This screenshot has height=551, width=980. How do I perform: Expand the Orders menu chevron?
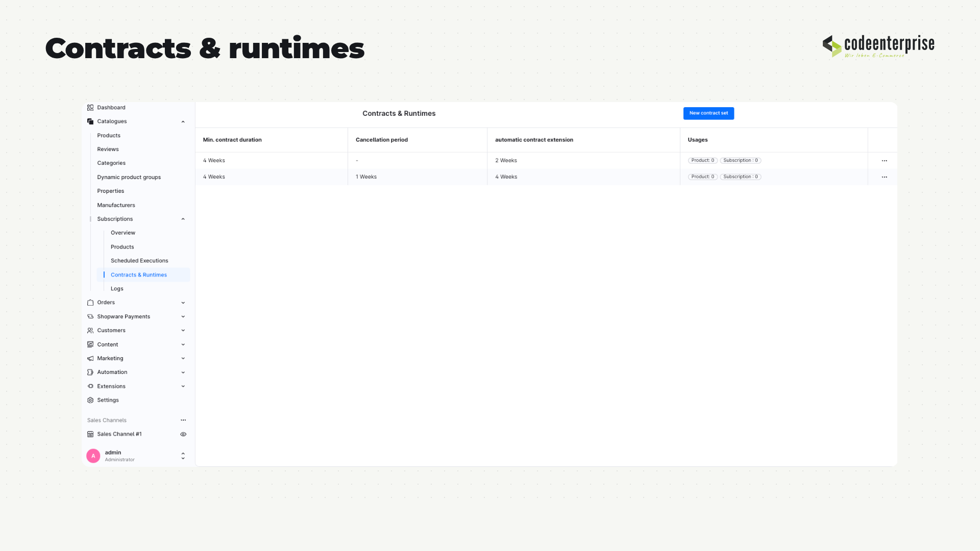click(183, 303)
